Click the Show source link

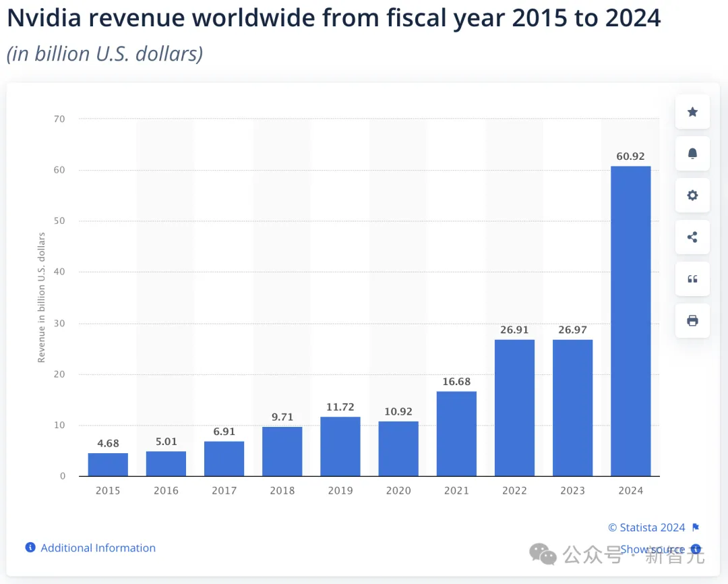[653, 549]
